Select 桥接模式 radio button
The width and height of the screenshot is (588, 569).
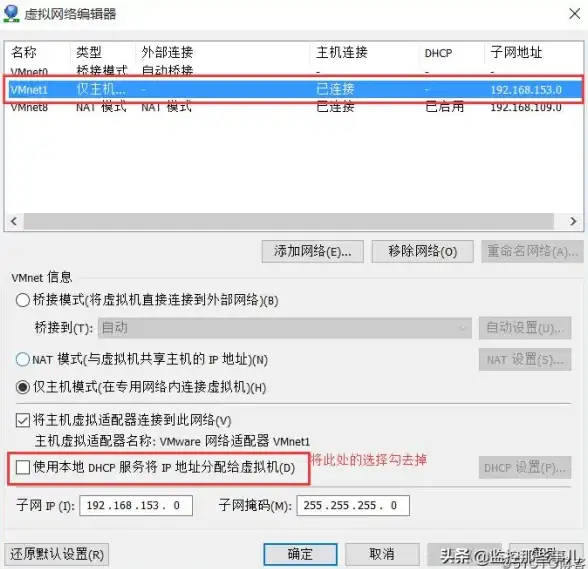[22, 300]
